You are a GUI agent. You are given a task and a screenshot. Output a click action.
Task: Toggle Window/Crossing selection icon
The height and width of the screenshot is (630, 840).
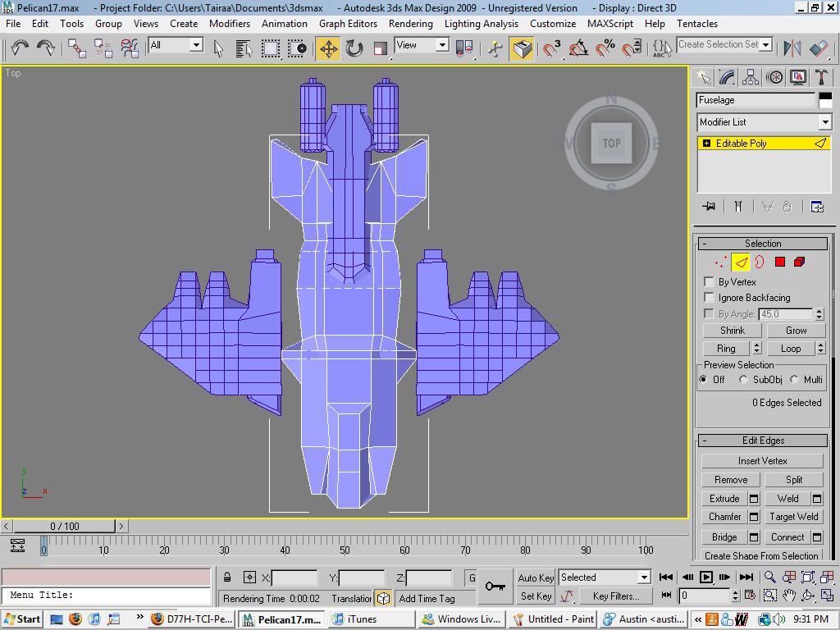297,48
